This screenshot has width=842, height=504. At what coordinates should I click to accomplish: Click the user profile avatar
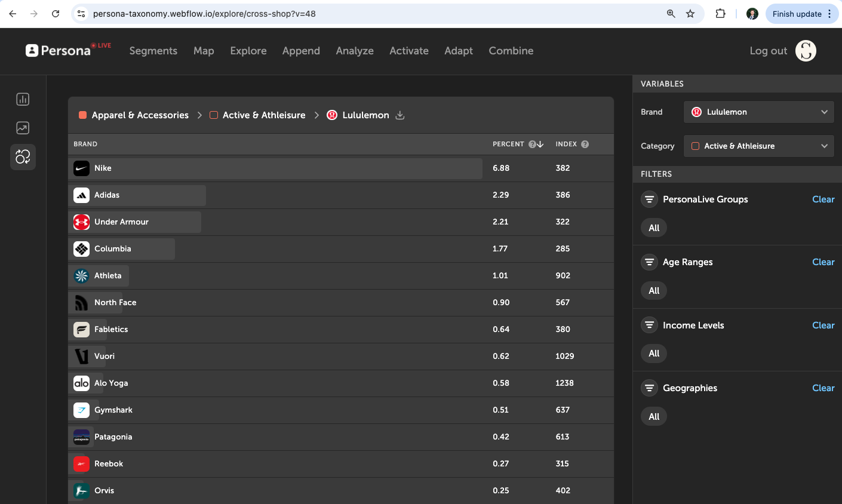[x=806, y=51]
